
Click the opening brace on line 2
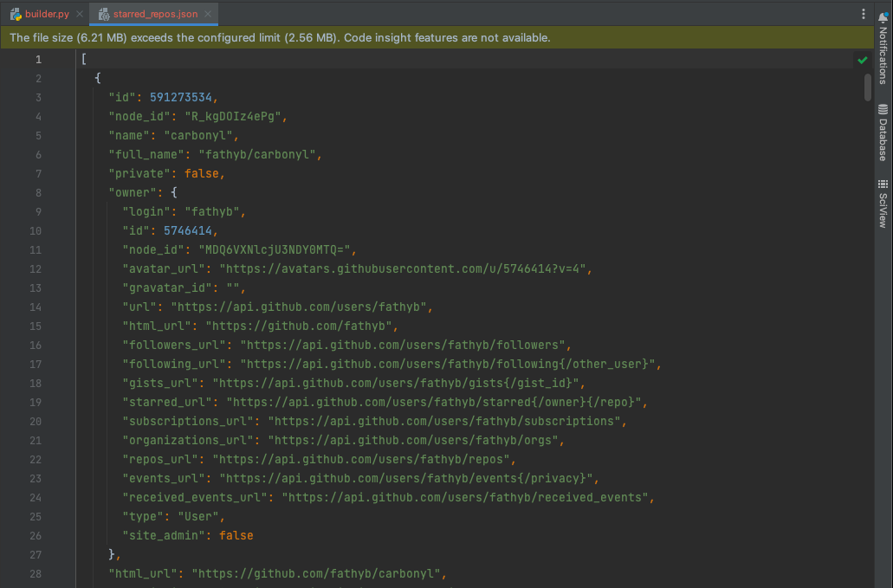(97, 78)
